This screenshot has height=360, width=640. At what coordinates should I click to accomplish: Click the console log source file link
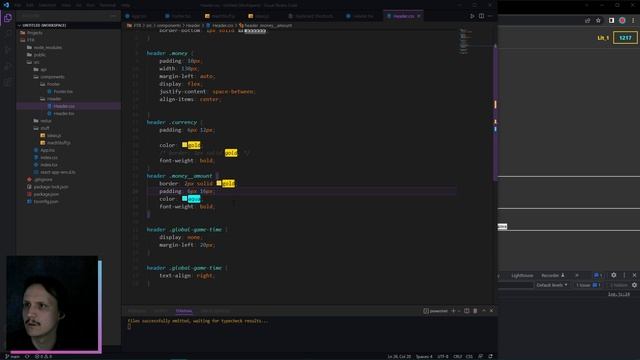[x=619, y=294]
